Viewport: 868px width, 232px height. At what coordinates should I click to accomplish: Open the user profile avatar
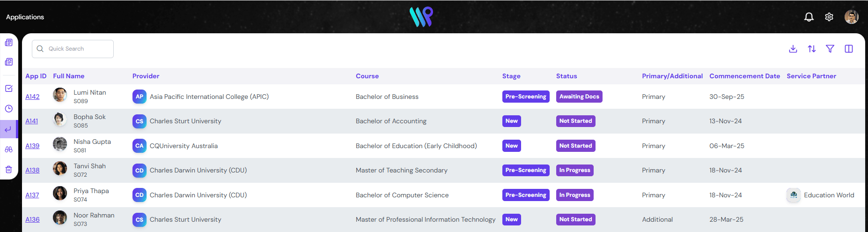[x=851, y=17]
